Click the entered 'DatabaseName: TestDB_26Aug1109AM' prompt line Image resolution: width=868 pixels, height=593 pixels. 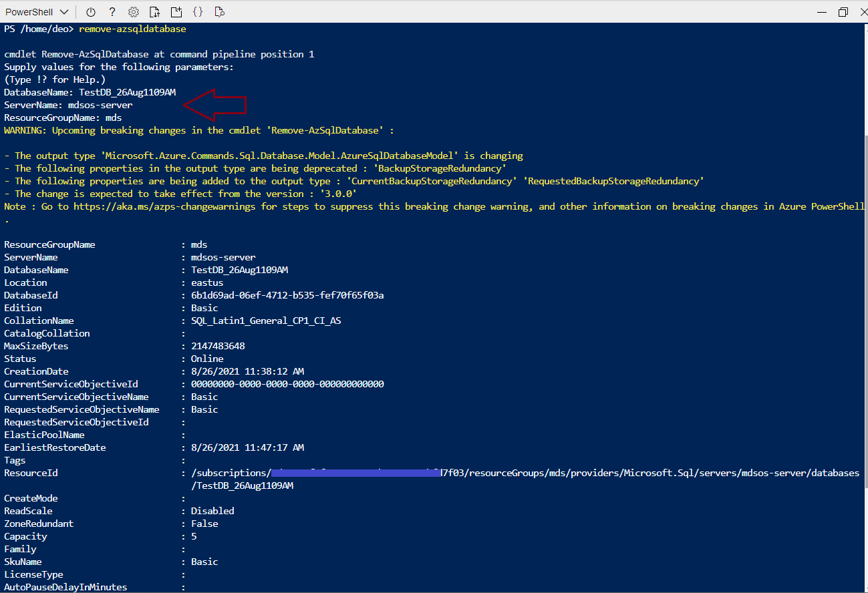pyautogui.click(x=90, y=92)
